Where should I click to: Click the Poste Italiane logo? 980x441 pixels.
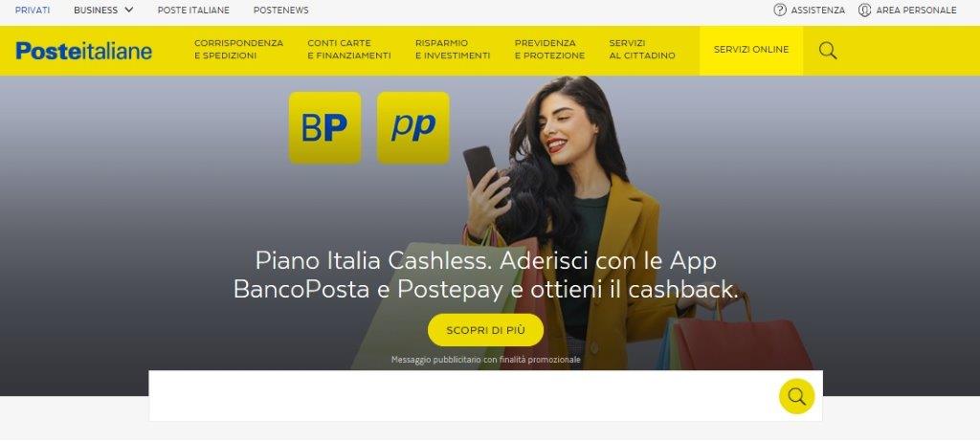click(x=84, y=51)
